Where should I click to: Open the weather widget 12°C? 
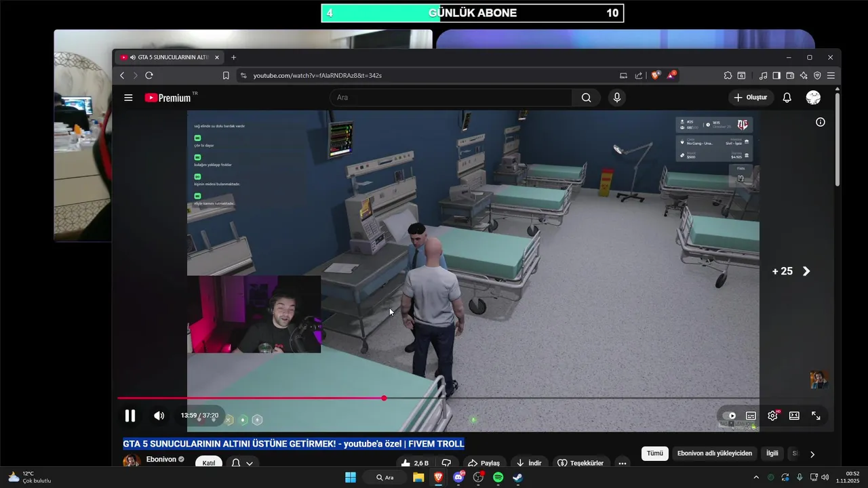(30, 477)
